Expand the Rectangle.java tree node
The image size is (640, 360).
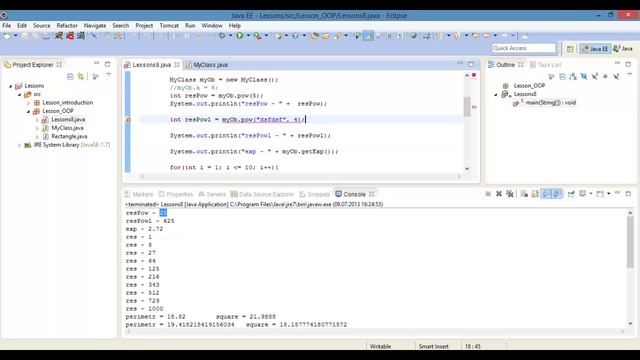38,137
